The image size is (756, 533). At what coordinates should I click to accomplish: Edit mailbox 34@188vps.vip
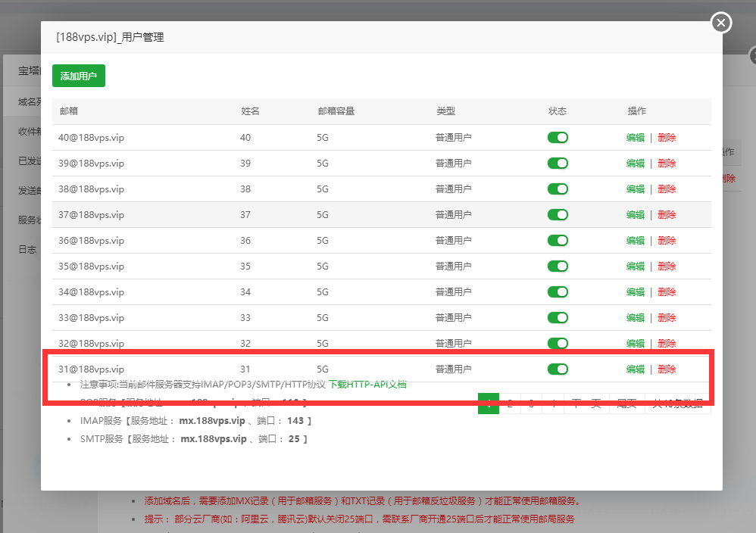click(636, 291)
